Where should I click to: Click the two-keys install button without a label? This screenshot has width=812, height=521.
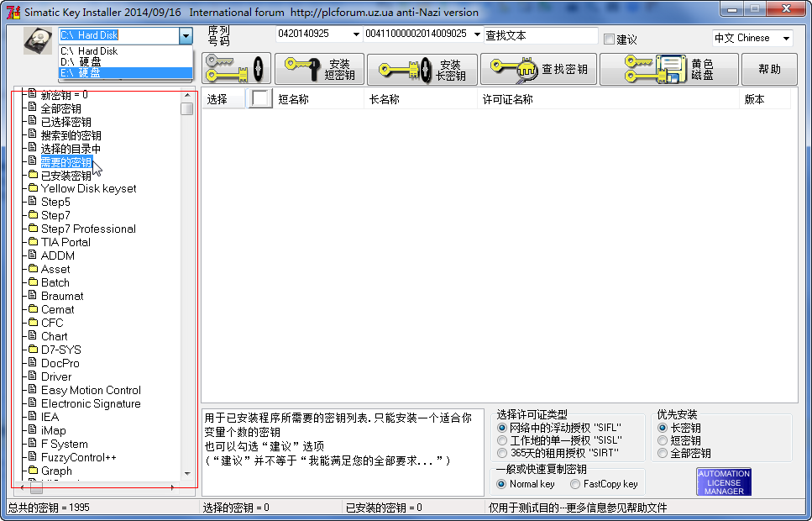click(x=236, y=68)
